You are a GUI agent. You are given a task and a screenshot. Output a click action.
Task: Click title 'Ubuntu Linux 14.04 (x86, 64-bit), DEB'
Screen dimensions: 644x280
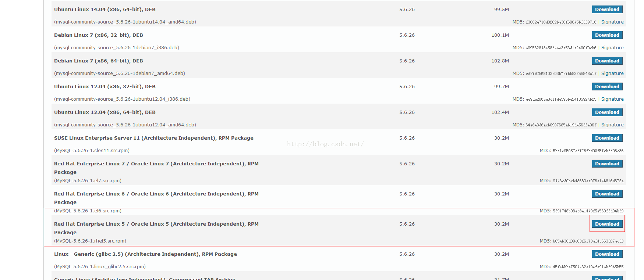tap(105, 10)
